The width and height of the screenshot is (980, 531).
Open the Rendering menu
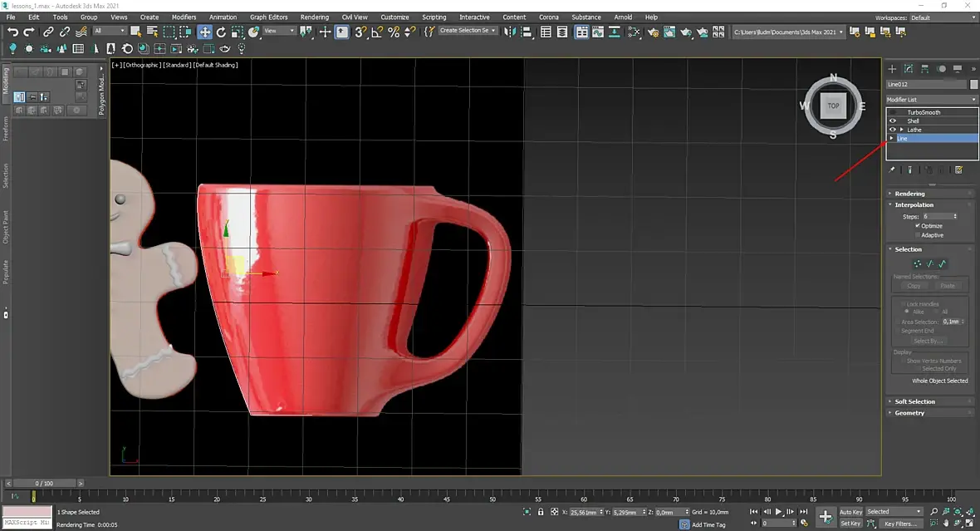pos(314,17)
